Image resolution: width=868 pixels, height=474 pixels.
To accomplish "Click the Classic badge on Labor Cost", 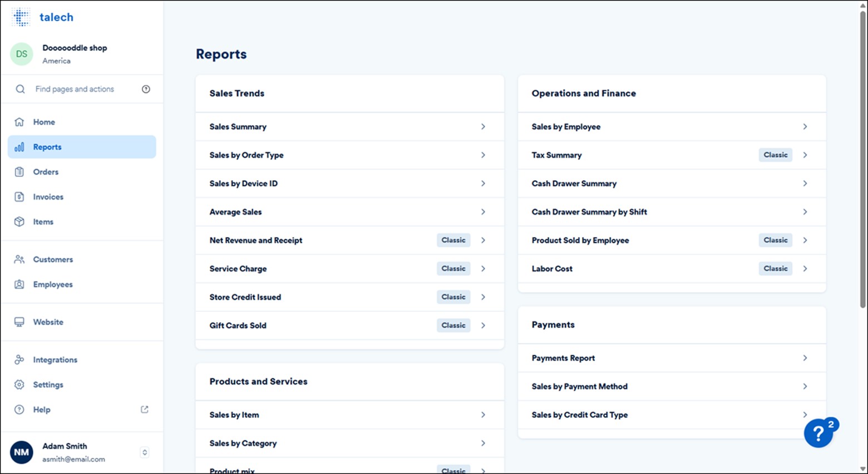I will pyautogui.click(x=775, y=268).
